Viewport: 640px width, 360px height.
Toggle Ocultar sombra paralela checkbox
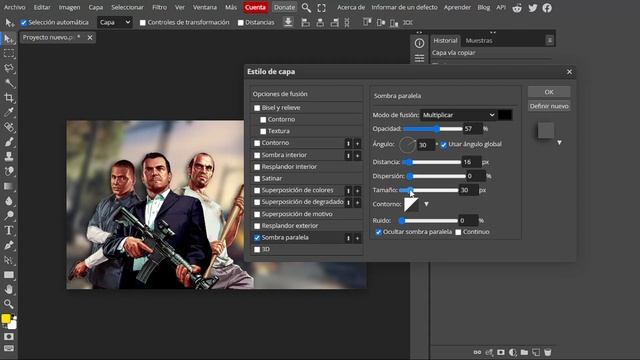click(378, 232)
